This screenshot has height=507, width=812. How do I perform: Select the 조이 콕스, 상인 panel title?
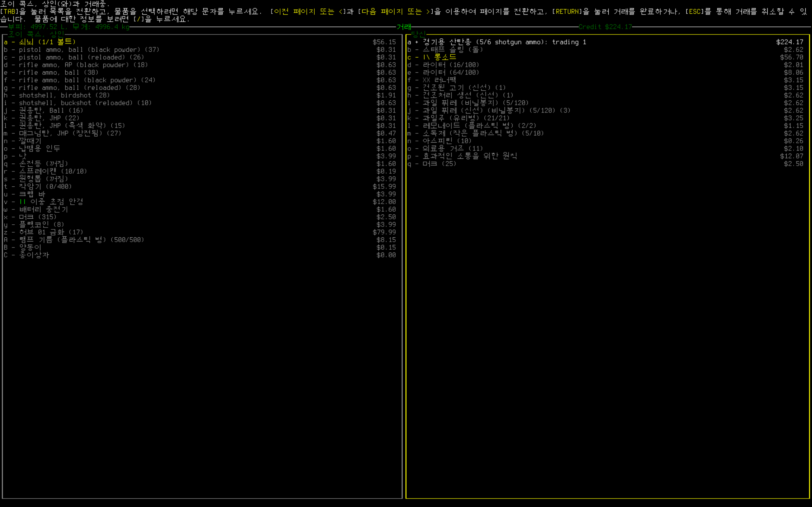36,34
